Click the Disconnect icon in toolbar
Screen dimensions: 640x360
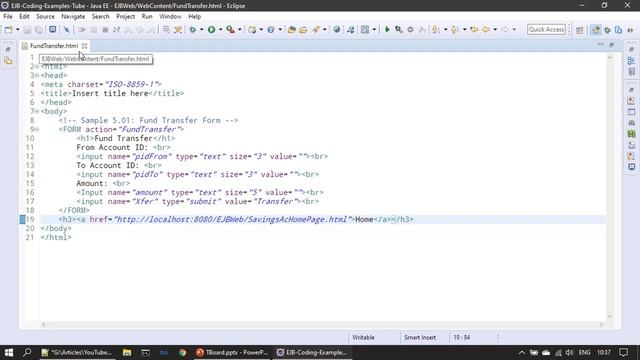116,29
